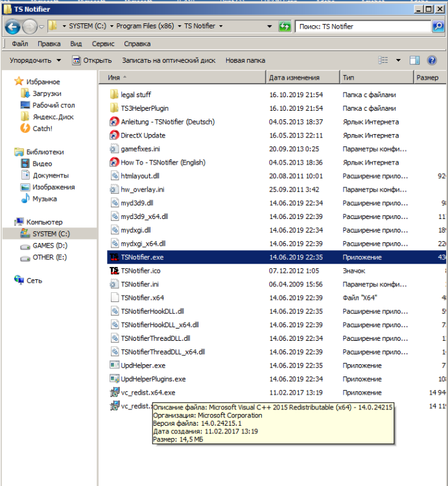Image resolution: width=448 pixels, height=486 pixels.
Task: Open recent pages dropdown beside Forward arrow
Action: (41, 27)
